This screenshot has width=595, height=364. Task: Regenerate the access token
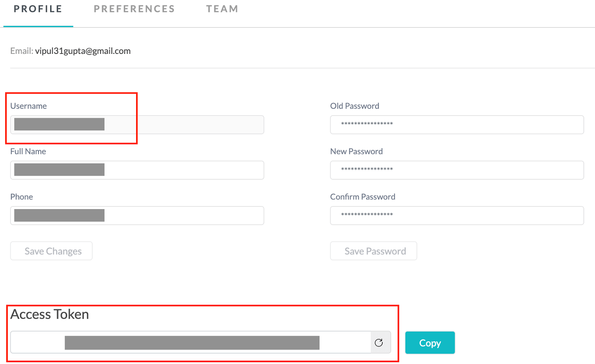tap(380, 342)
